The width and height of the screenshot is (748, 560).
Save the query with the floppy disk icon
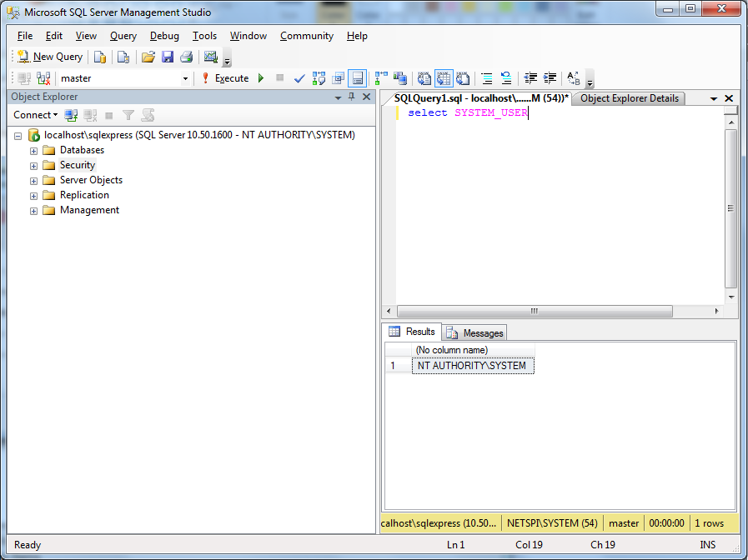(x=168, y=57)
